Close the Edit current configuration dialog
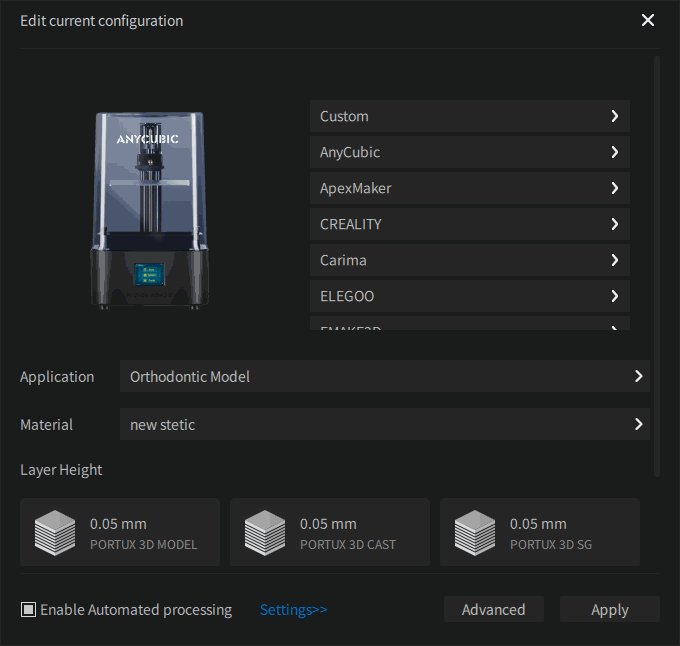 (x=648, y=20)
